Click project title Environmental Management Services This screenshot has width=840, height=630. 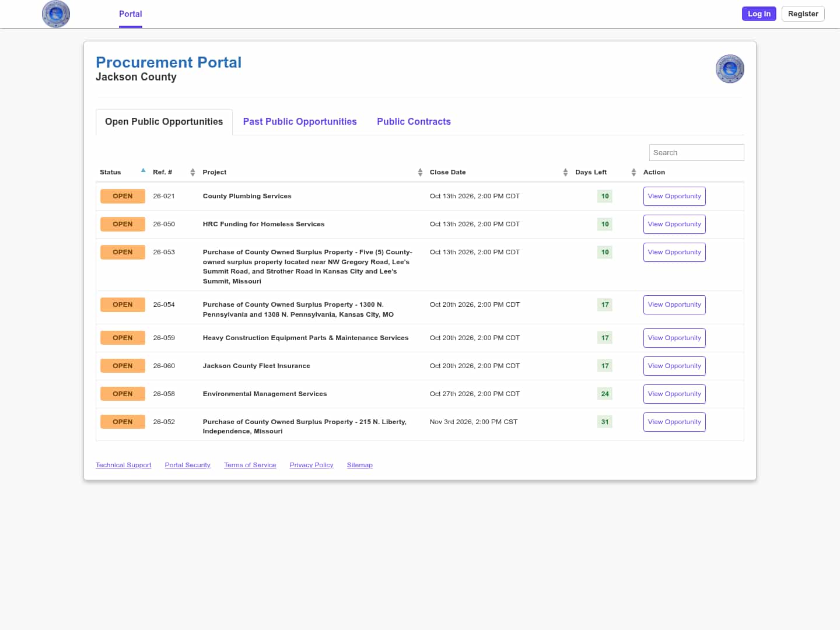[x=264, y=394]
